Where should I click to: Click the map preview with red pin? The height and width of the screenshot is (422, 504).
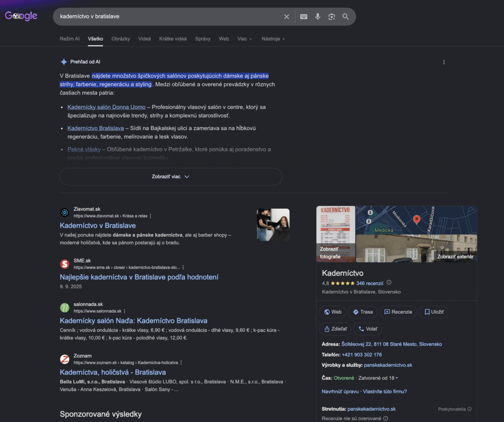pyautogui.click(x=416, y=220)
